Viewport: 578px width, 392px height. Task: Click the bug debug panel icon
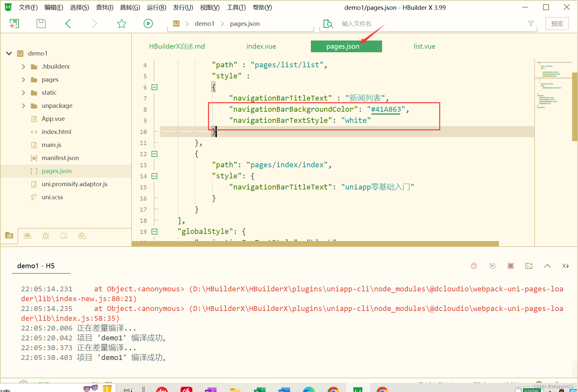click(46, 236)
